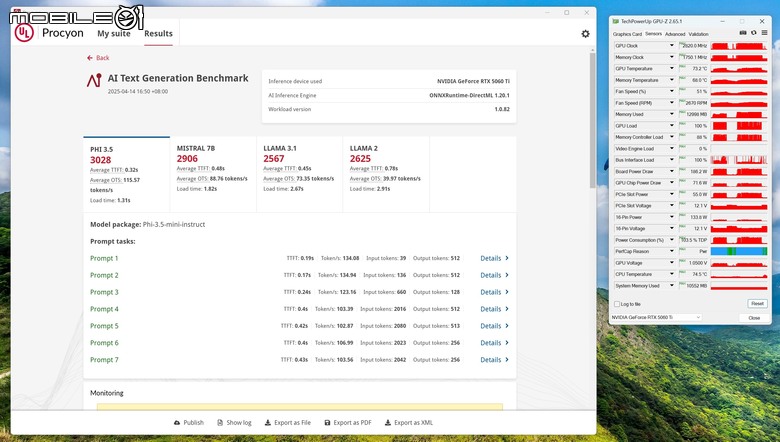
Task: Select the LLAMA 2 score card
Action: point(386,175)
